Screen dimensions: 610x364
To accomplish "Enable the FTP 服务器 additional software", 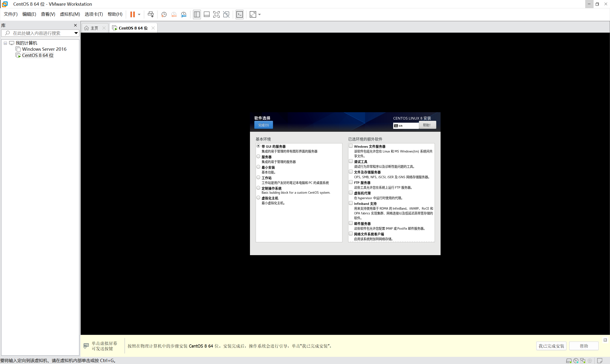I will pyautogui.click(x=351, y=182).
